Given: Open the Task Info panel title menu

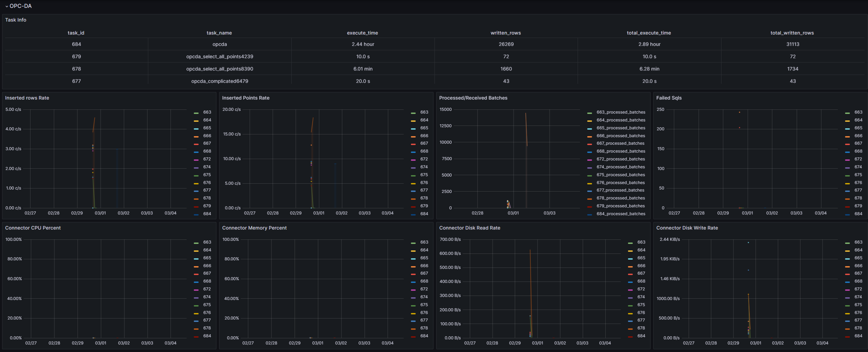Looking at the screenshot, I should 16,20.
